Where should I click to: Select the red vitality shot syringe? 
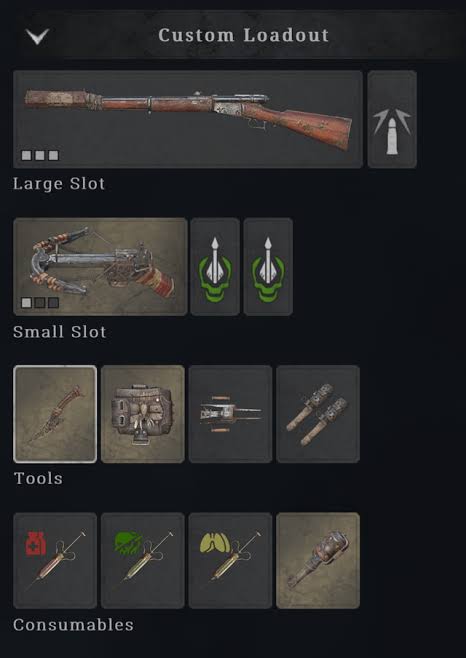tap(55, 561)
